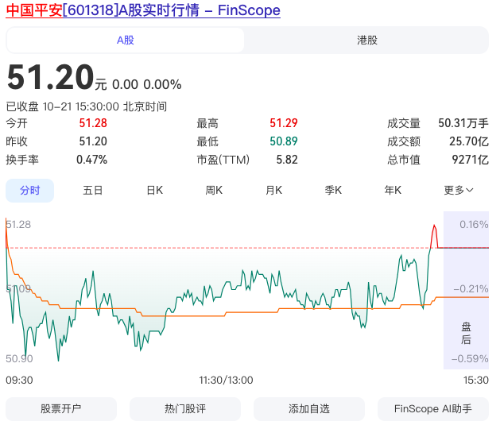The width and height of the screenshot is (504, 425).
Task: Switch to the A股 tab
Action: tap(125, 41)
